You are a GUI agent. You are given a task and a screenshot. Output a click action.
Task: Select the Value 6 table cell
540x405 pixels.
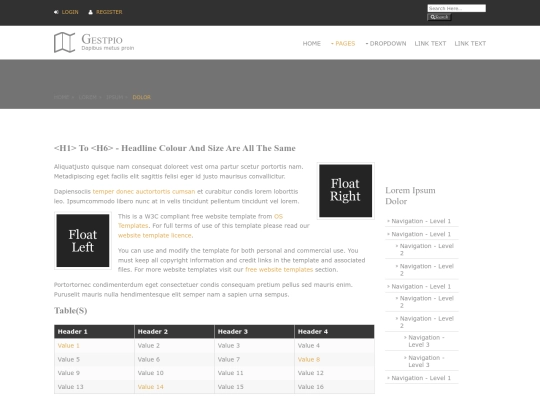click(x=174, y=360)
